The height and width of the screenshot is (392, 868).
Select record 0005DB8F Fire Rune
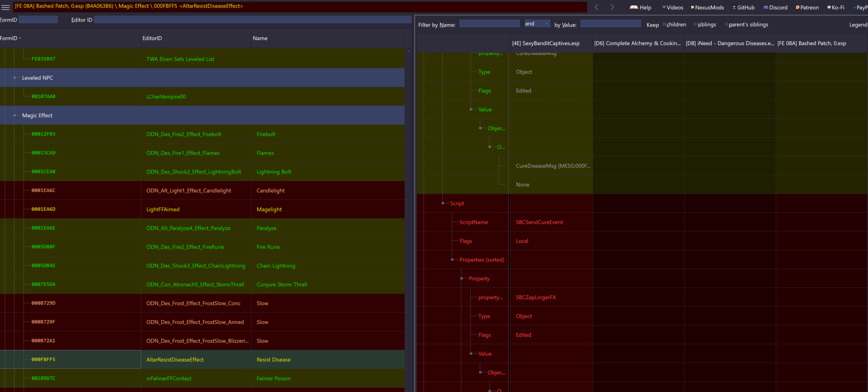(x=202, y=247)
